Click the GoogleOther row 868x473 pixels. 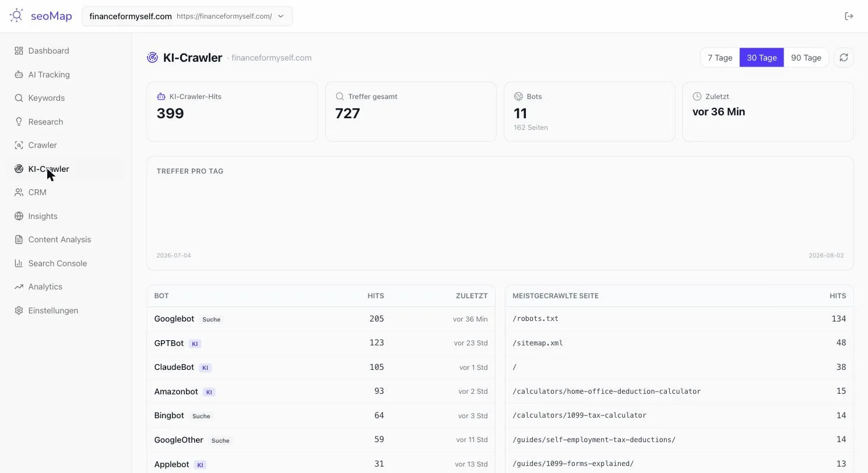[x=321, y=440]
